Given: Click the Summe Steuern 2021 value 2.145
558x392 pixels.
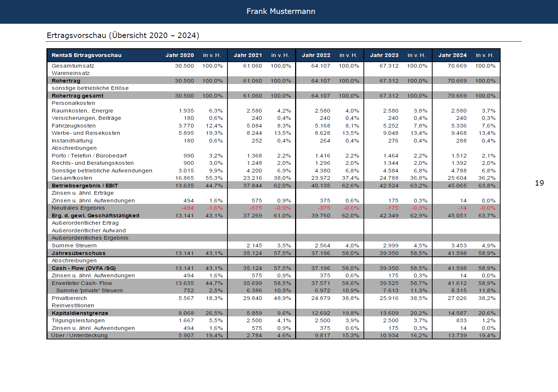Looking at the screenshot, I should 254,246.
